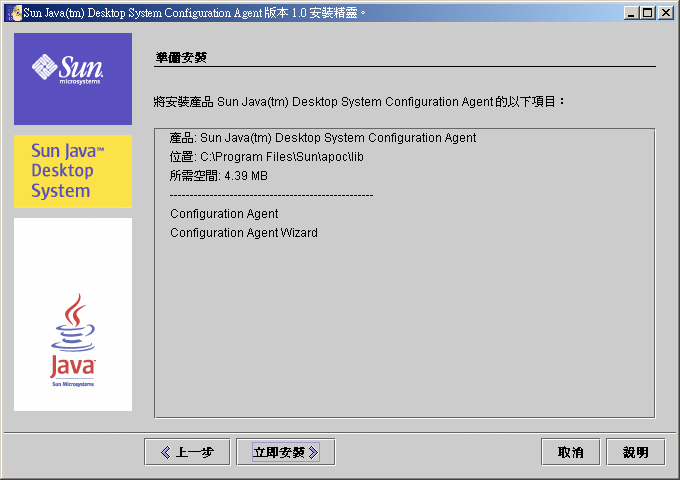The height and width of the screenshot is (480, 680).
Task: Click the 所需空間: 4.39 MB line
Action: [x=219, y=176]
